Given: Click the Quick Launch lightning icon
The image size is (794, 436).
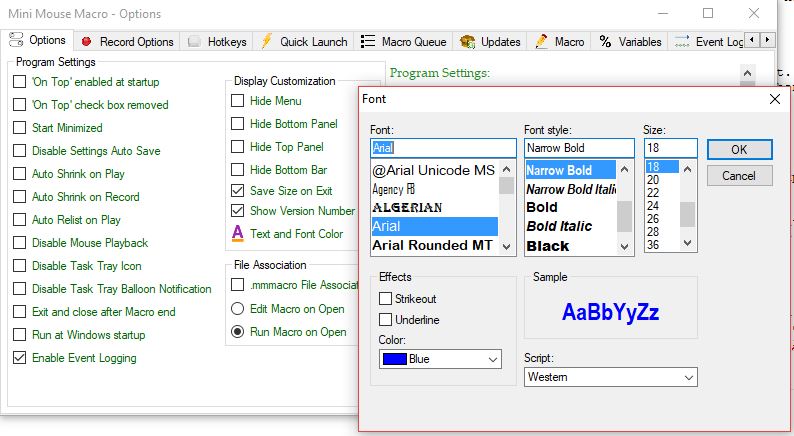Looking at the screenshot, I should [266, 41].
